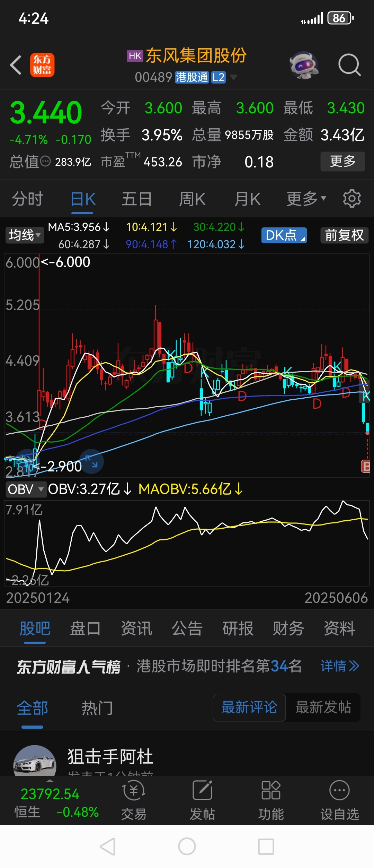Switch to 分时 chart tab

point(27,199)
